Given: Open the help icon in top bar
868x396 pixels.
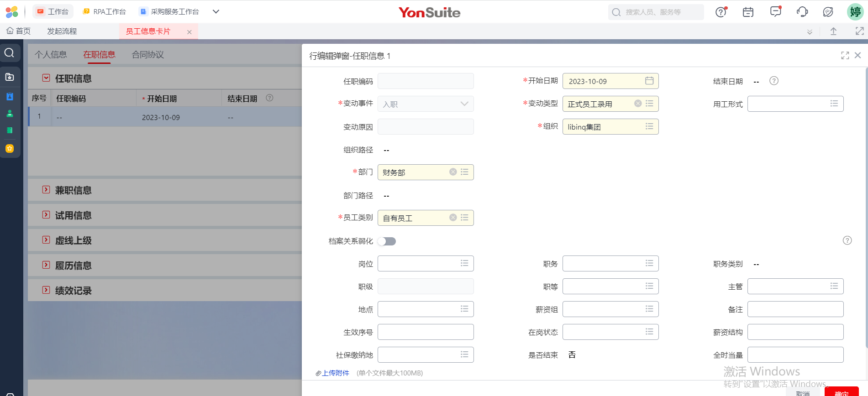Looking at the screenshot, I should (721, 12).
